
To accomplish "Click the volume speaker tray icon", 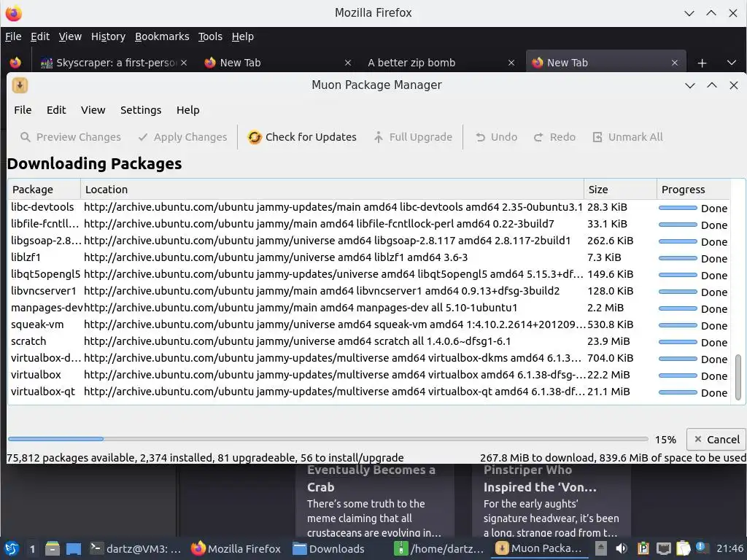I will (622, 549).
